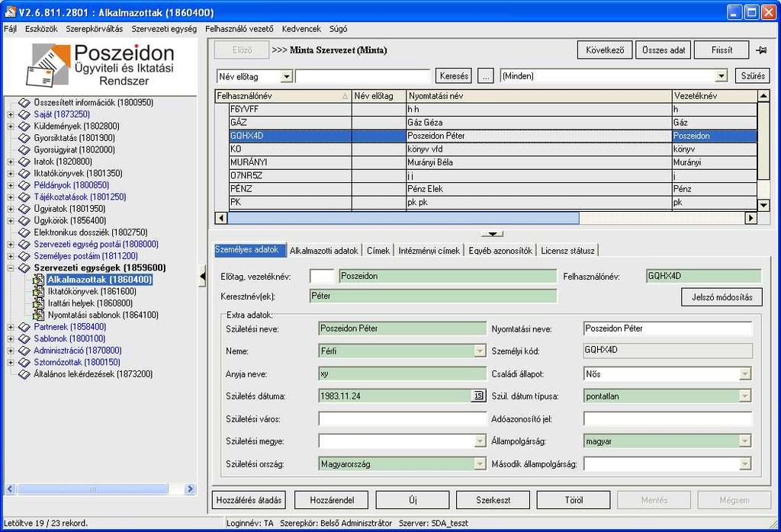Click the Elektronikus dossziék node icon
This screenshot has height=532, width=781.
(24, 232)
